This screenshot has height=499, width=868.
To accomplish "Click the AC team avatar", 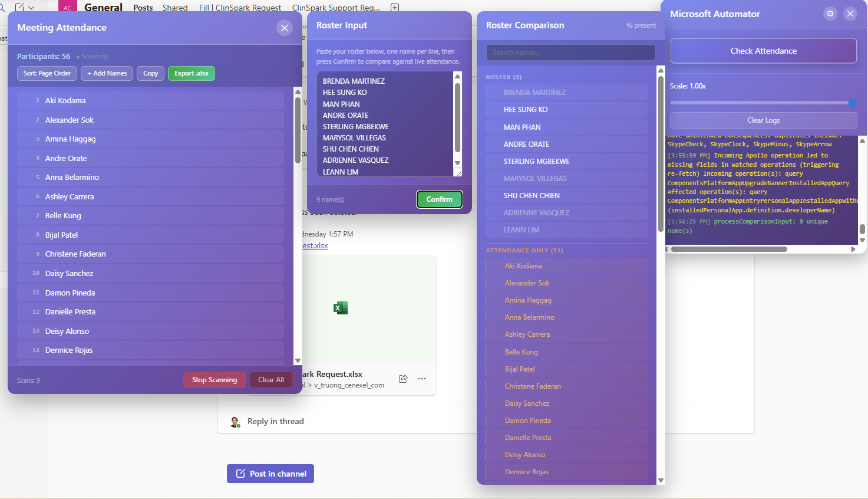I will (x=67, y=6).
